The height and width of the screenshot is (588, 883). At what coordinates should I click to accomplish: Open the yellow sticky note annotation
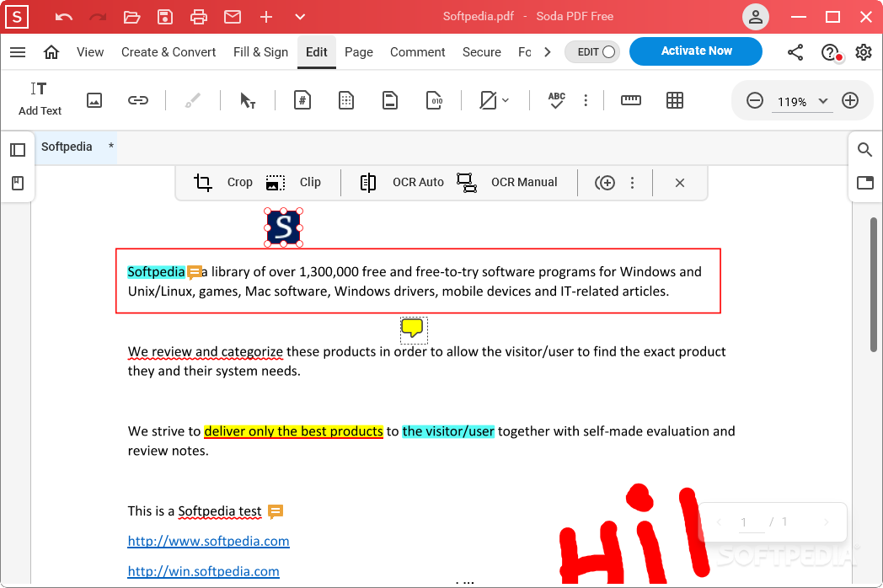[412, 328]
